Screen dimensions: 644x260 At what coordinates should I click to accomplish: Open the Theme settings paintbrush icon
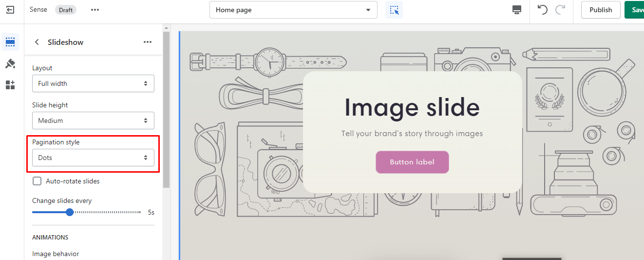10,64
